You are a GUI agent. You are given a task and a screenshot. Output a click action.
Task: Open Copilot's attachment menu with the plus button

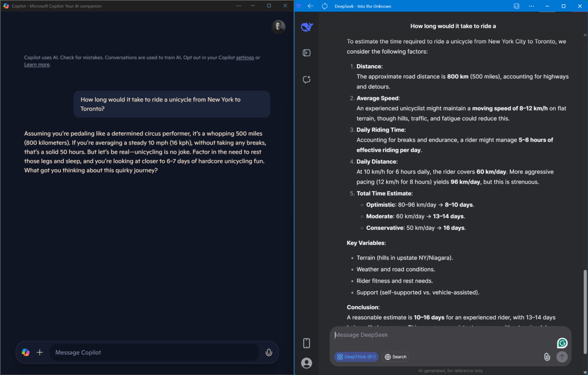(40, 352)
